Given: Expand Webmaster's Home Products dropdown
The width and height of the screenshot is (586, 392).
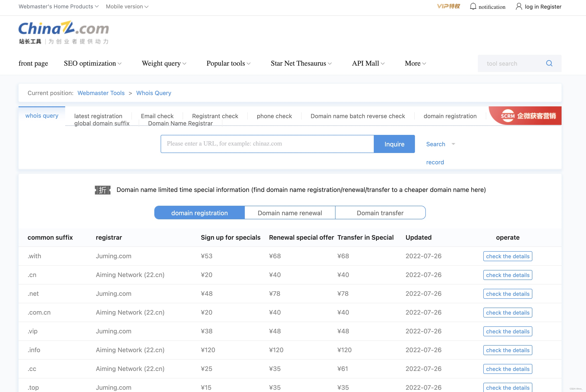Looking at the screenshot, I should point(59,7).
